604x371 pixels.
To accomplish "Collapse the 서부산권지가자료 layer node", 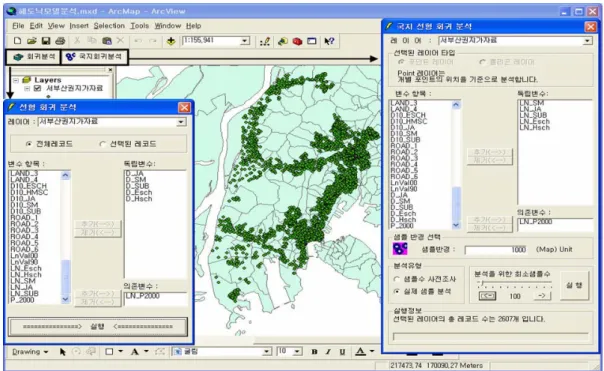I will click(27, 88).
